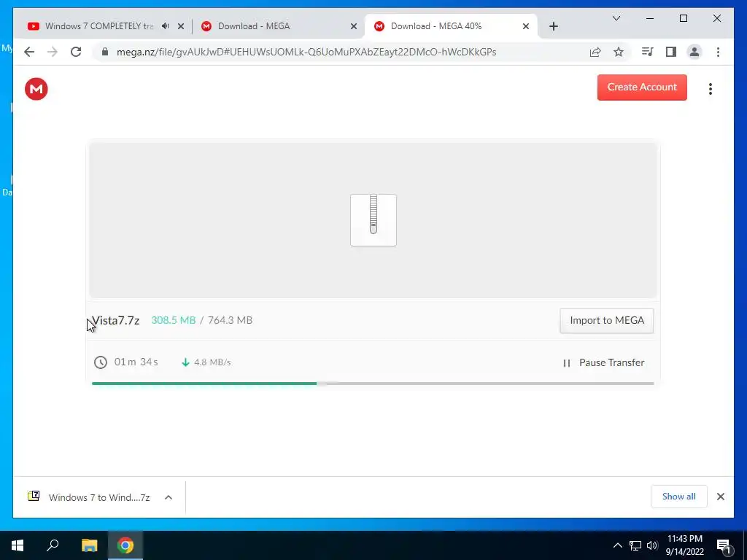The width and height of the screenshot is (747, 560).
Task: Toggle the Chrome side panel
Action: 671,52
